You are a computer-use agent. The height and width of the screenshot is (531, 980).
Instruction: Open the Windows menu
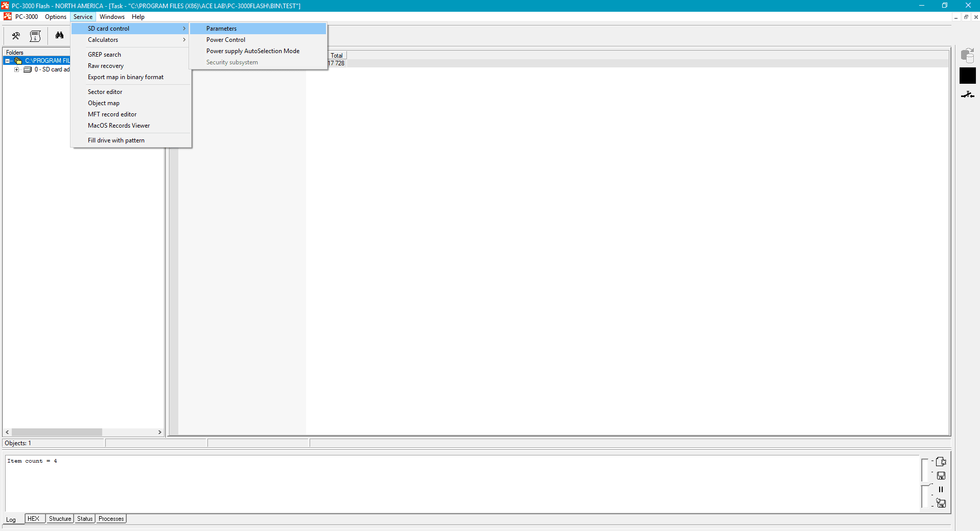coord(112,17)
